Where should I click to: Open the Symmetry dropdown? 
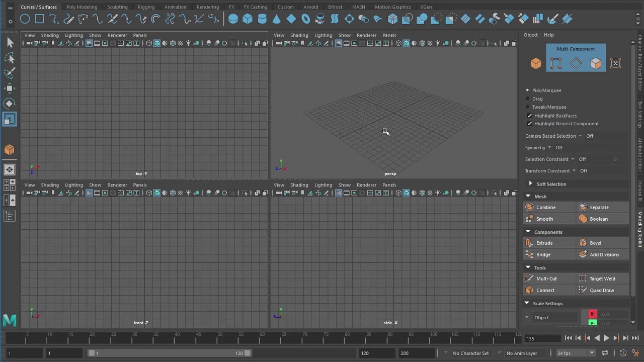coord(549,147)
